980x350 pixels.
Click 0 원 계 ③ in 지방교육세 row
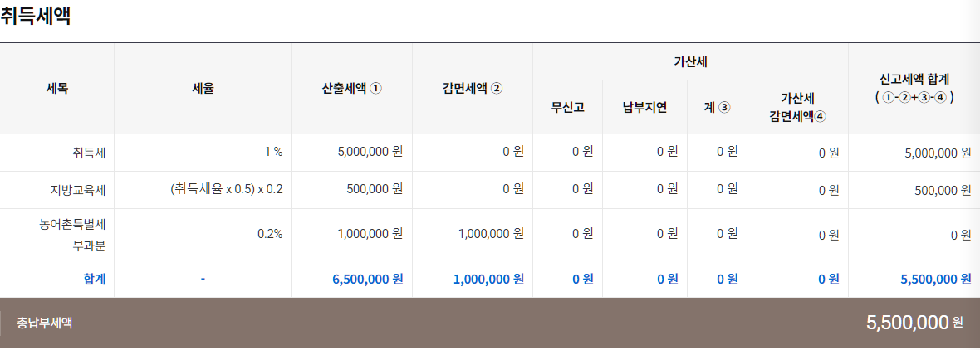pyautogui.click(x=728, y=188)
